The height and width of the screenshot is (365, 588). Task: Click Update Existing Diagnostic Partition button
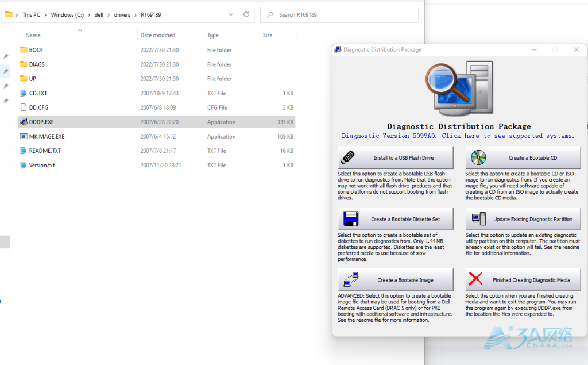[x=523, y=219]
